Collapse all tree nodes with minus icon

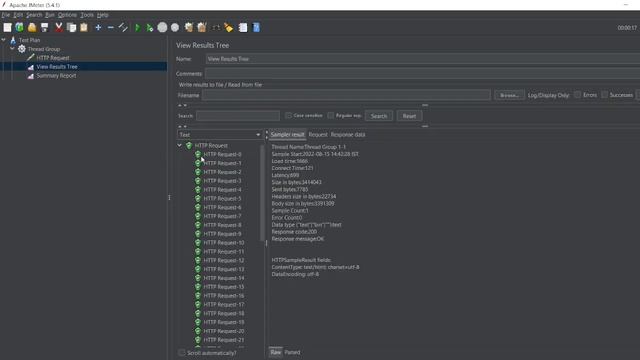click(111, 27)
